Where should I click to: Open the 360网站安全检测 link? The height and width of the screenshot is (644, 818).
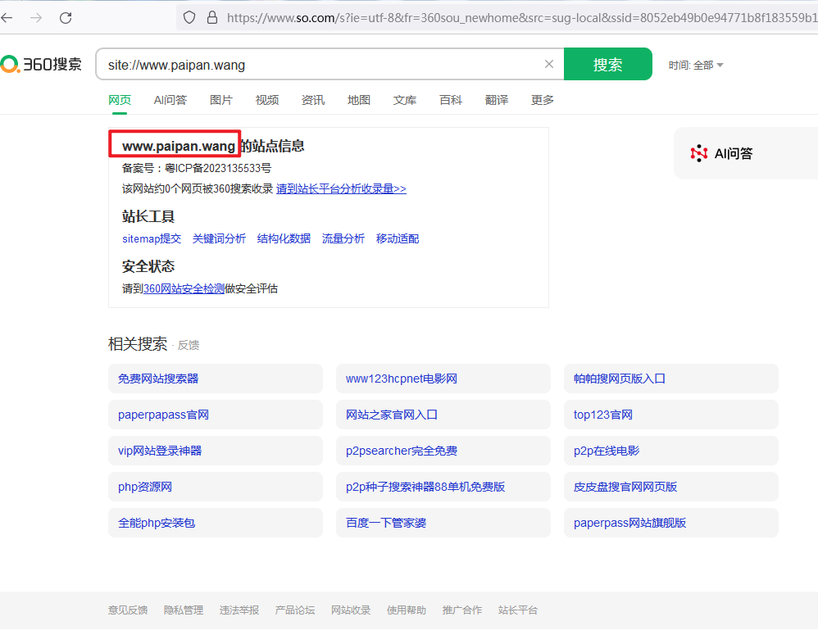tap(184, 289)
